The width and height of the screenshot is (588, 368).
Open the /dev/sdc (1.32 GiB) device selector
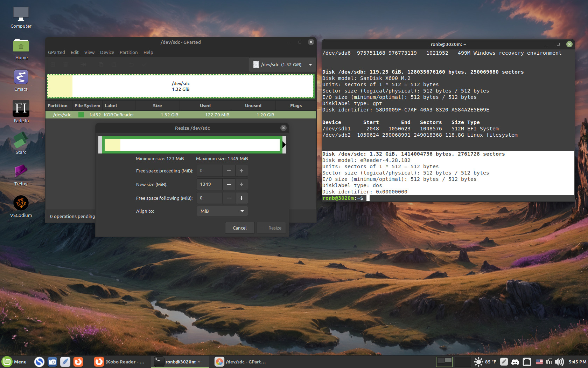click(x=282, y=64)
